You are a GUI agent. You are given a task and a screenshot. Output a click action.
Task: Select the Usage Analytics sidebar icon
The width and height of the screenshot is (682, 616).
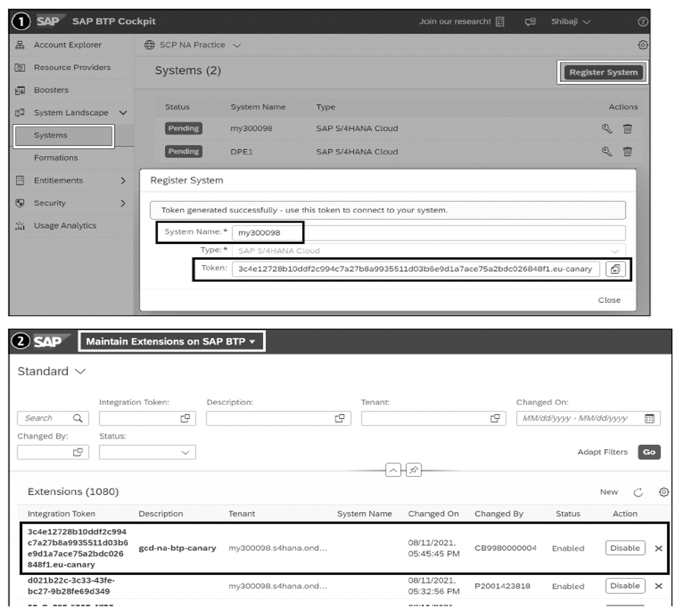pyautogui.click(x=19, y=225)
